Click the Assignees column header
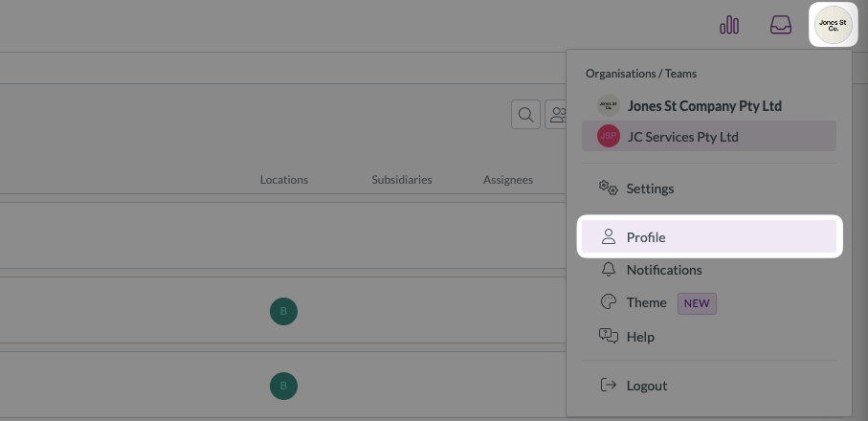 tap(508, 180)
